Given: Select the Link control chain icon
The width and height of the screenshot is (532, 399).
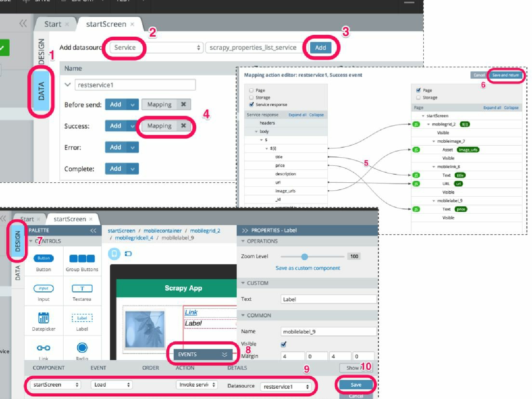Looking at the screenshot, I should coord(44,348).
